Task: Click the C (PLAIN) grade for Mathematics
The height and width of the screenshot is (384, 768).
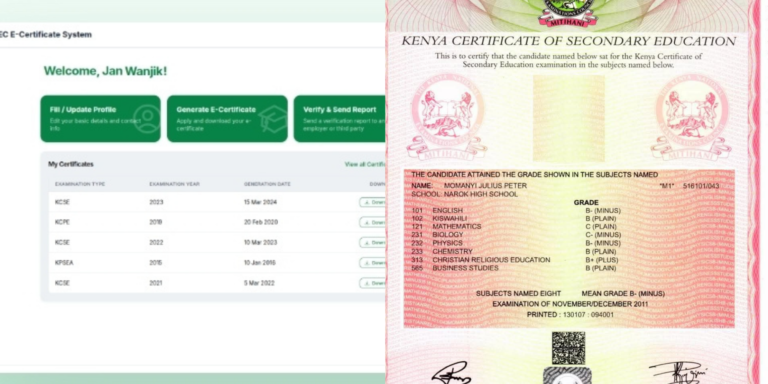Action: click(x=601, y=227)
